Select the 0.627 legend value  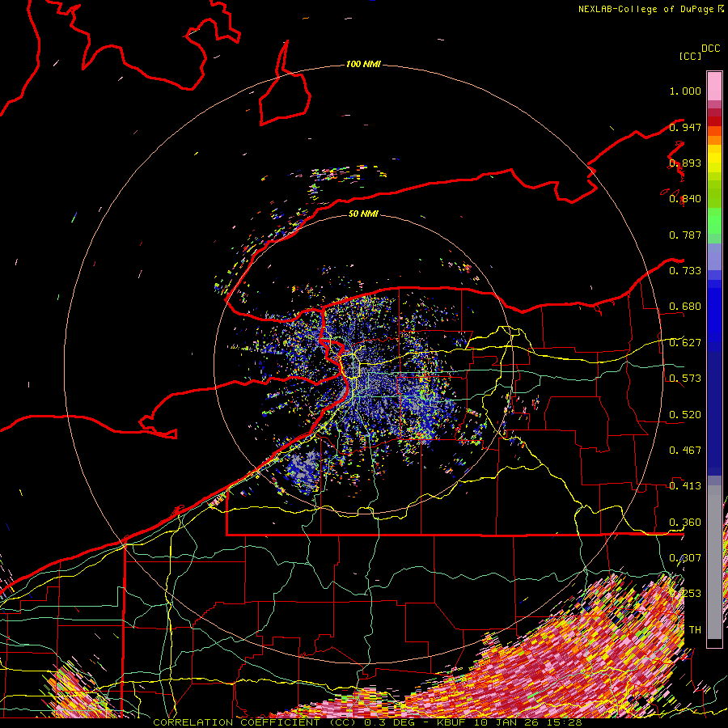tap(685, 343)
